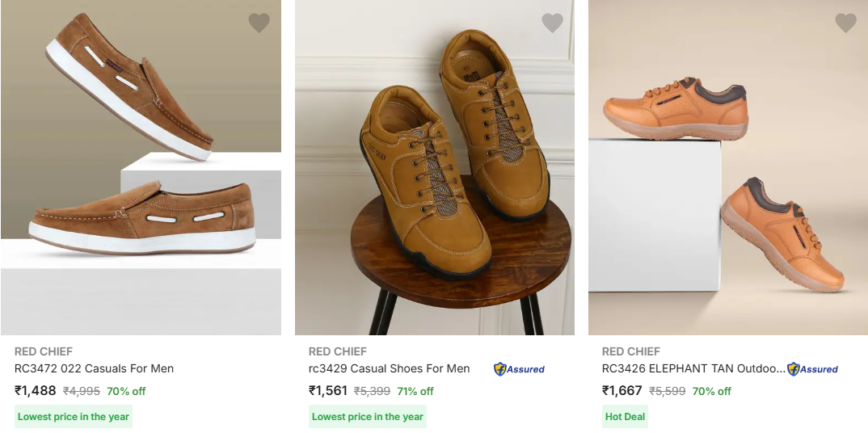Toggle wishlist heart on rc3429 Casual Shoes
Viewport: 868px width, 433px height.
552,23
